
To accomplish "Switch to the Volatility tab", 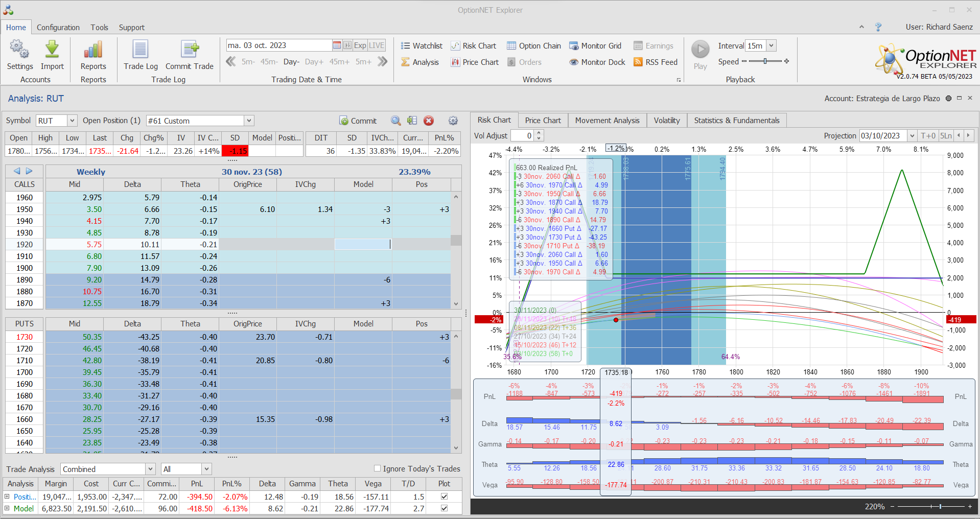I will 667,121.
